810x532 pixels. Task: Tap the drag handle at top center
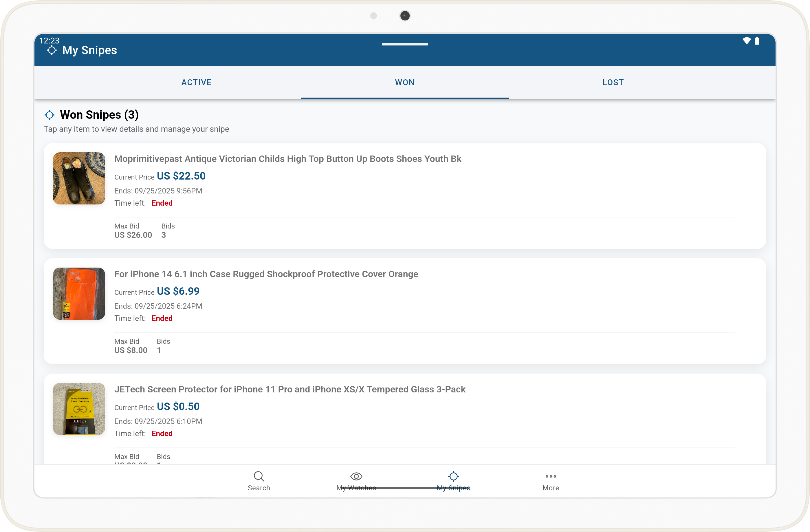pyautogui.click(x=405, y=44)
